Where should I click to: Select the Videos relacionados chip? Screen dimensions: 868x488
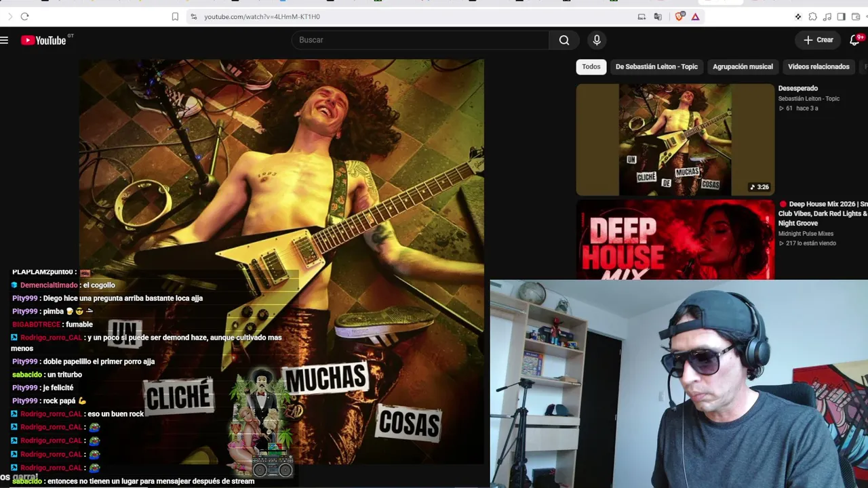[x=818, y=66]
